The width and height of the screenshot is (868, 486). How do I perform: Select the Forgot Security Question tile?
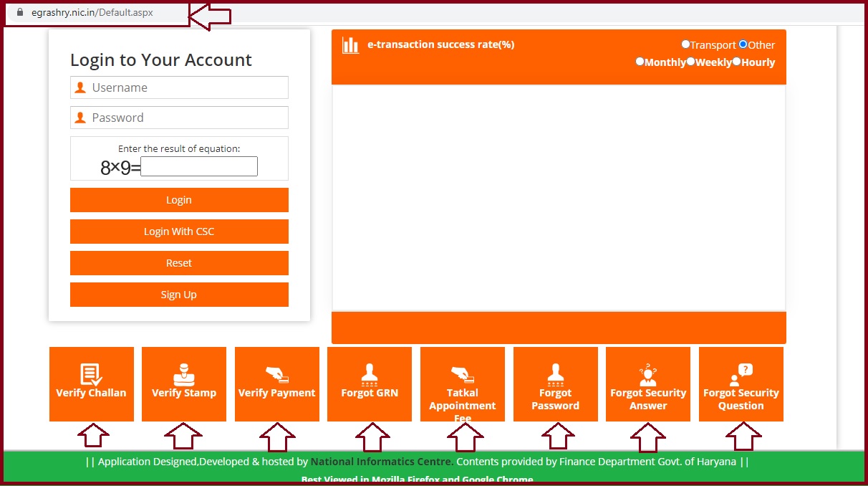741,383
